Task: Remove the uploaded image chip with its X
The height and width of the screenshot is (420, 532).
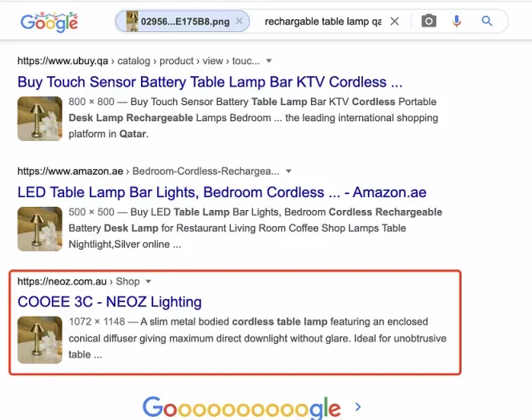Action: pos(240,21)
